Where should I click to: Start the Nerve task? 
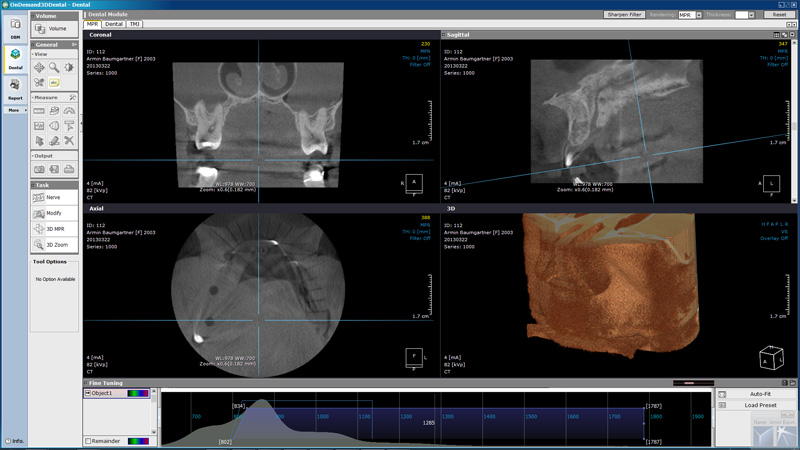pos(54,197)
